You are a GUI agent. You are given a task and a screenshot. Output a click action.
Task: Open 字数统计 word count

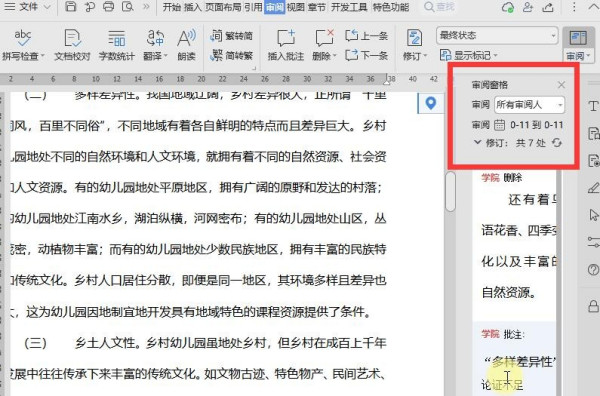click(117, 45)
